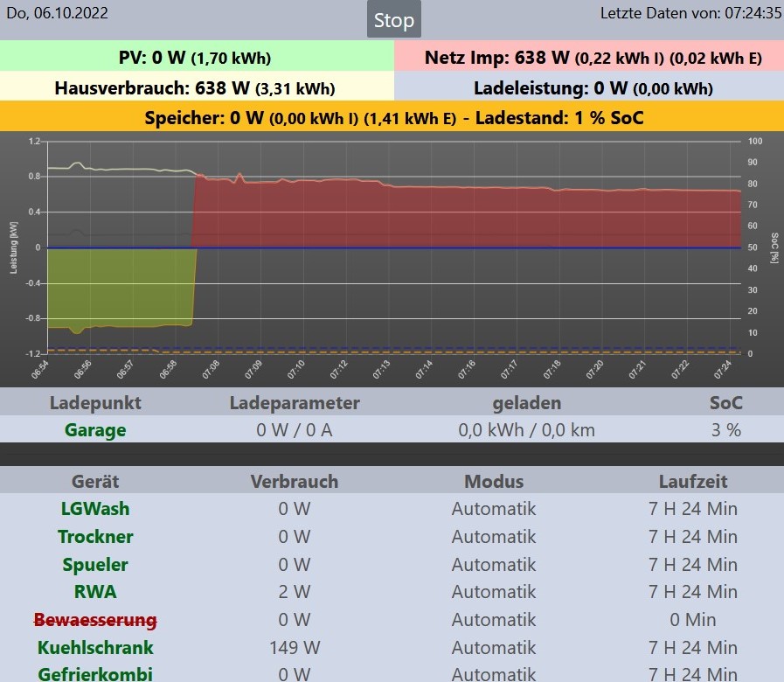The image size is (784, 682).
Task: Click the RWA device name
Action: (95, 592)
